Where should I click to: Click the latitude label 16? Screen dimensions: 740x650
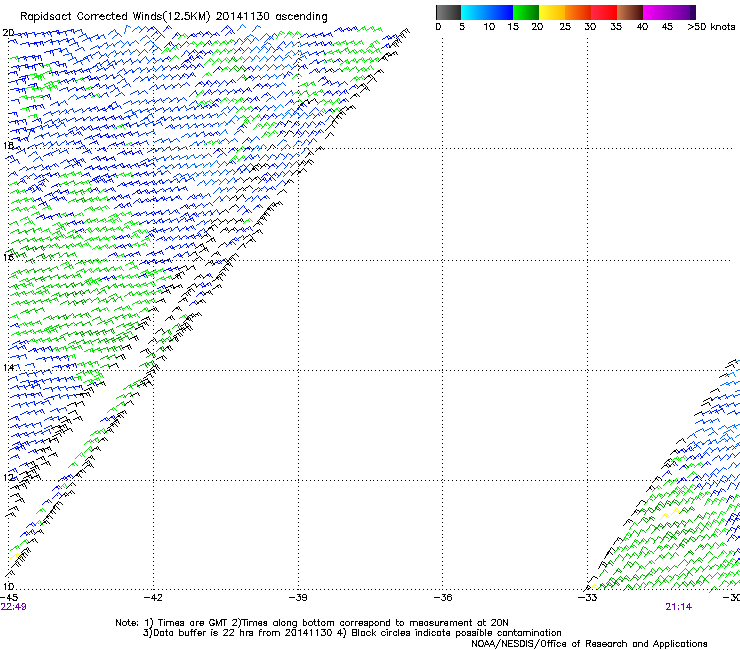[8, 257]
